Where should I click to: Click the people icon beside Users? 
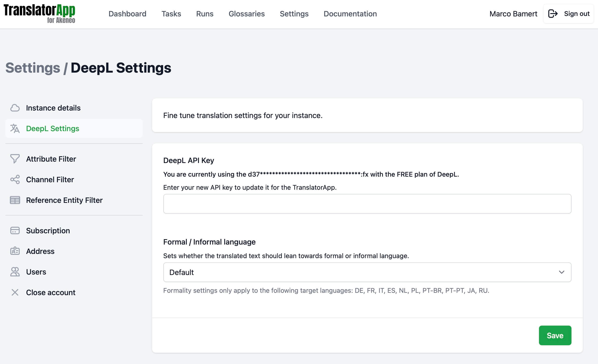(x=15, y=272)
